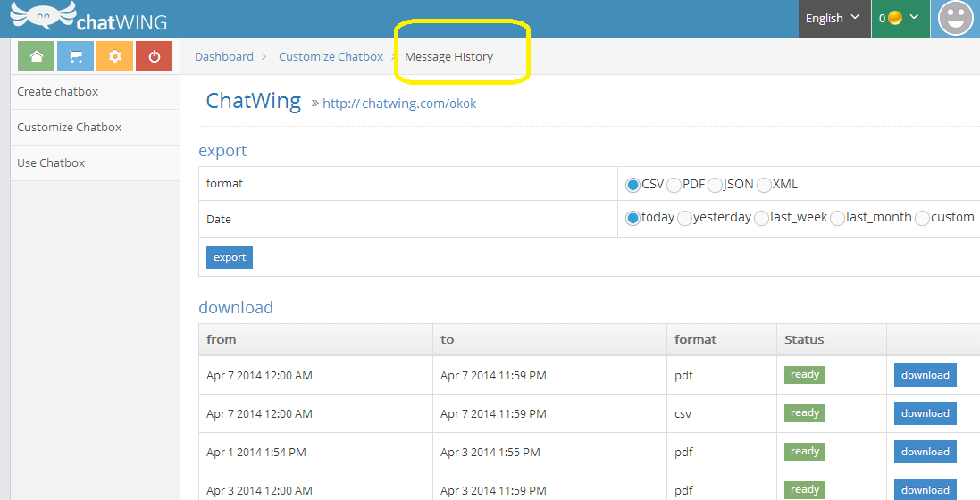
Task: Expand the coins balance dropdown arrow
Action: (914, 17)
